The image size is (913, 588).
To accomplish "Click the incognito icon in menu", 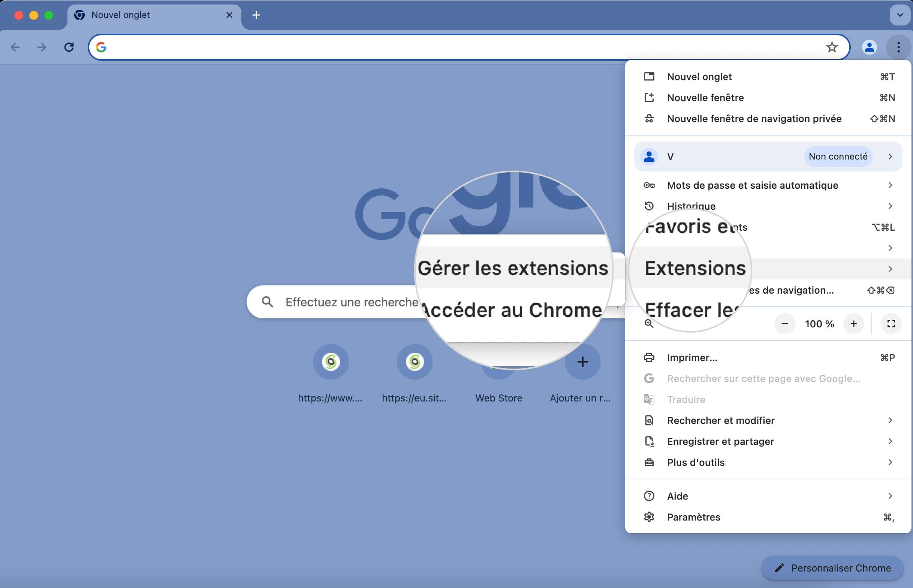I will tap(649, 119).
